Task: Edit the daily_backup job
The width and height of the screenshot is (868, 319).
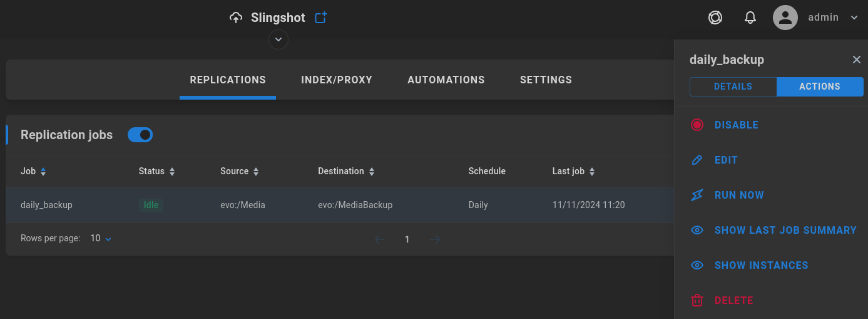Action: 726,160
